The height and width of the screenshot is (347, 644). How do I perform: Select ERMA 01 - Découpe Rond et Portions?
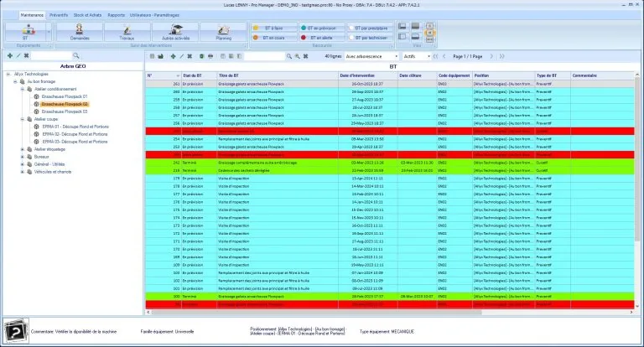click(75, 127)
